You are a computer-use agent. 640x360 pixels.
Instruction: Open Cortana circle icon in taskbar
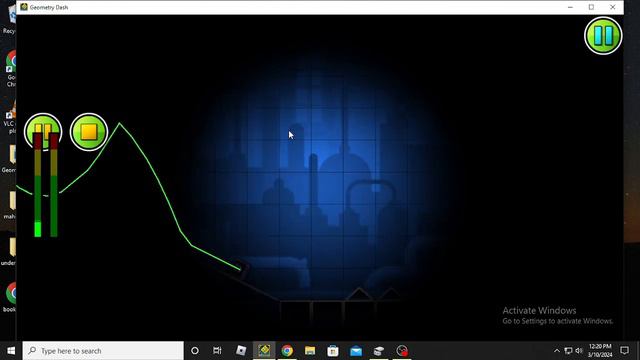195,351
